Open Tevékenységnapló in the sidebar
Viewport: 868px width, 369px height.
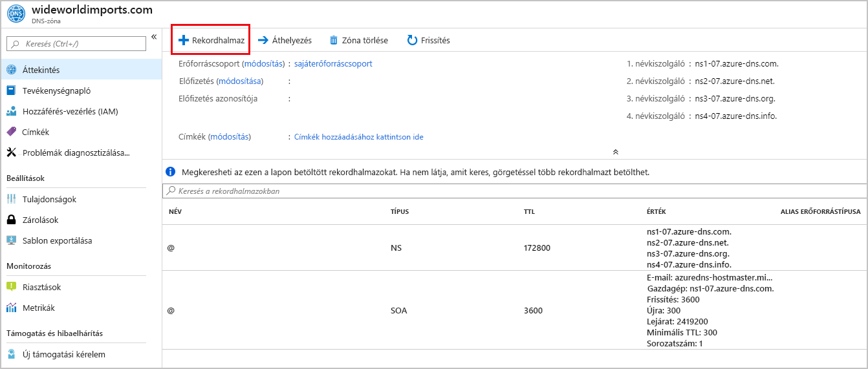point(81,90)
